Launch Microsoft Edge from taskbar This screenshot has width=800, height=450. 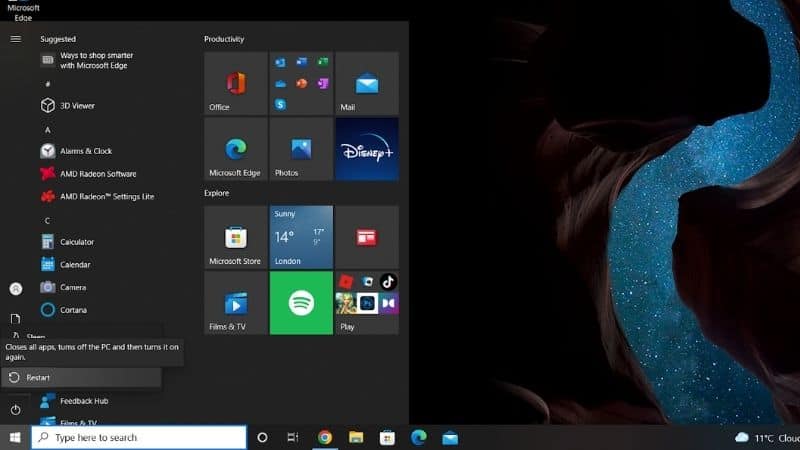pyautogui.click(x=419, y=438)
